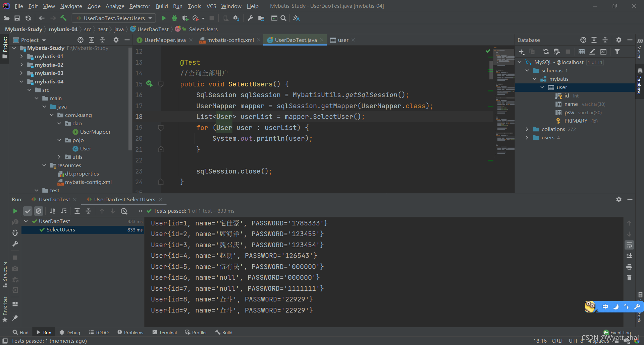Run the UserDaoTest.SelectUsers configuration
Image resolution: width=644 pixels, height=345 pixels.
[x=164, y=18]
